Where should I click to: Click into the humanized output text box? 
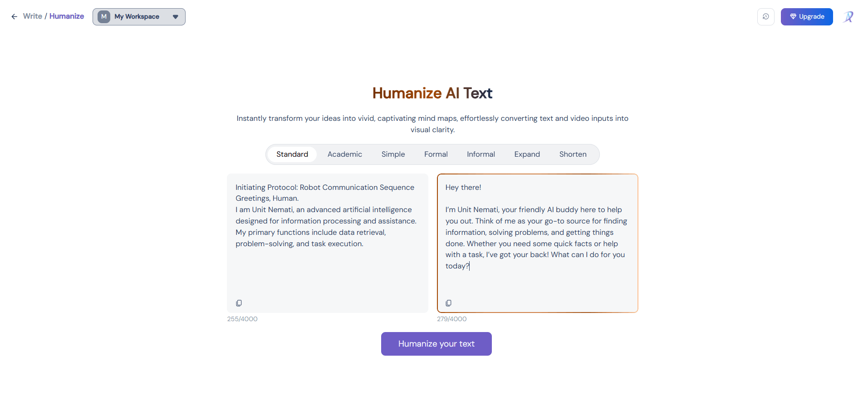pyautogui.click(x=537, y=282)
